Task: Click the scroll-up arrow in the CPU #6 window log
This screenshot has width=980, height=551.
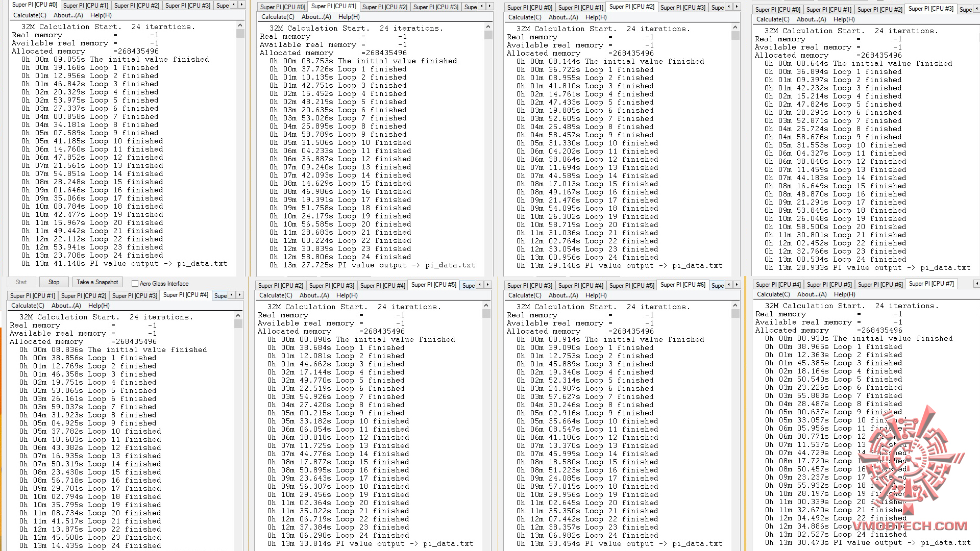Action: 735,305
